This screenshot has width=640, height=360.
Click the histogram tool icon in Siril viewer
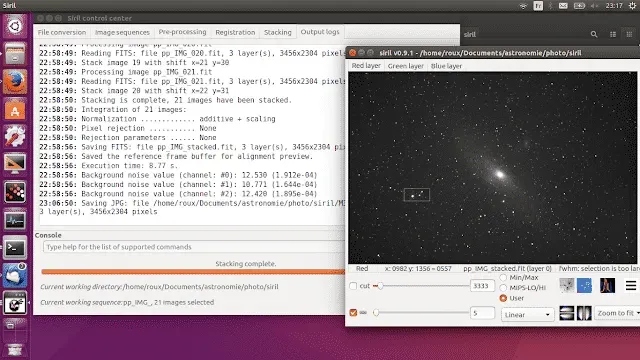click(x=567, y=285)
